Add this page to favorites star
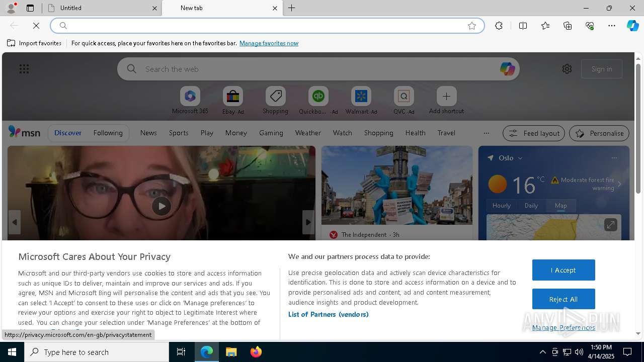 click(x=472, y=26)
